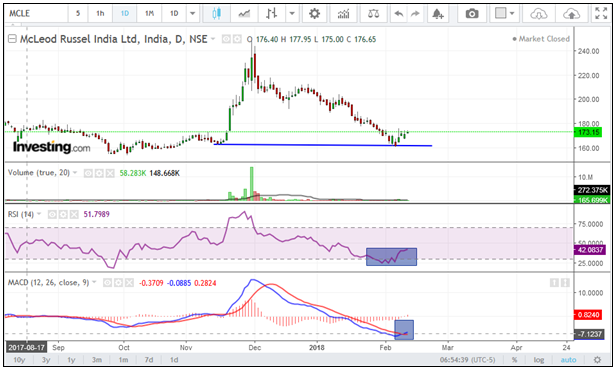Click the red 0.8240 MACD axis label
This screenshot has width=614, height=370.
tap(588, 314)
